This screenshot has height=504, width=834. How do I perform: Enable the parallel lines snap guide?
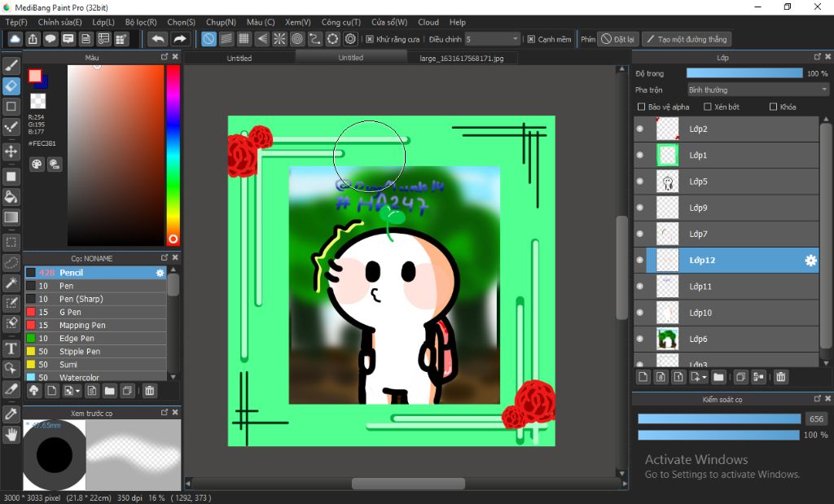tap(226, 39)
